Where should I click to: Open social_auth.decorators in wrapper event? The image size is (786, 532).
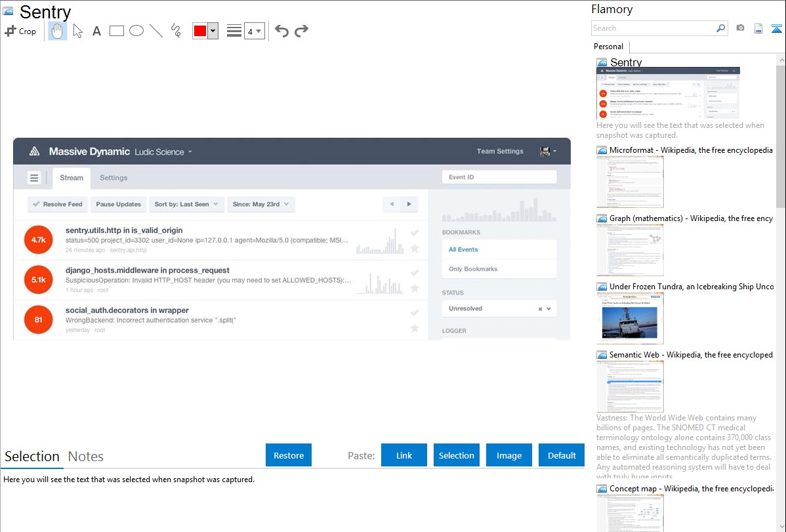coord(127,310)
